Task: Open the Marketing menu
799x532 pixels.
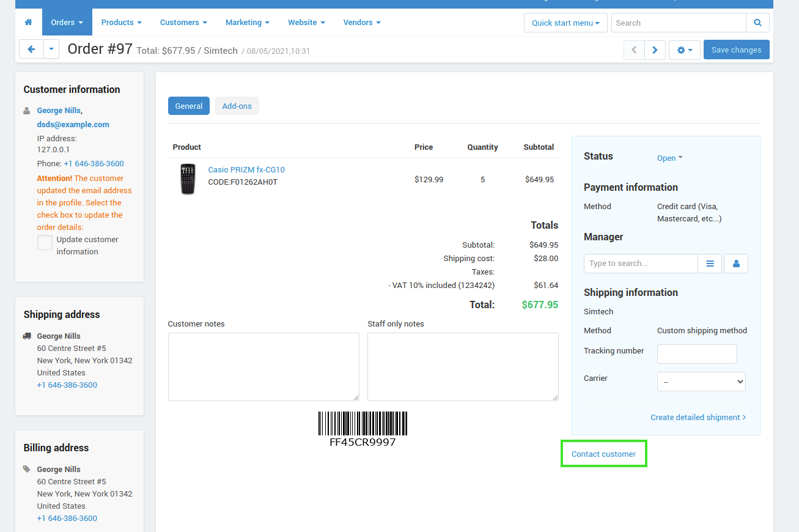Action: coord(248,23)
